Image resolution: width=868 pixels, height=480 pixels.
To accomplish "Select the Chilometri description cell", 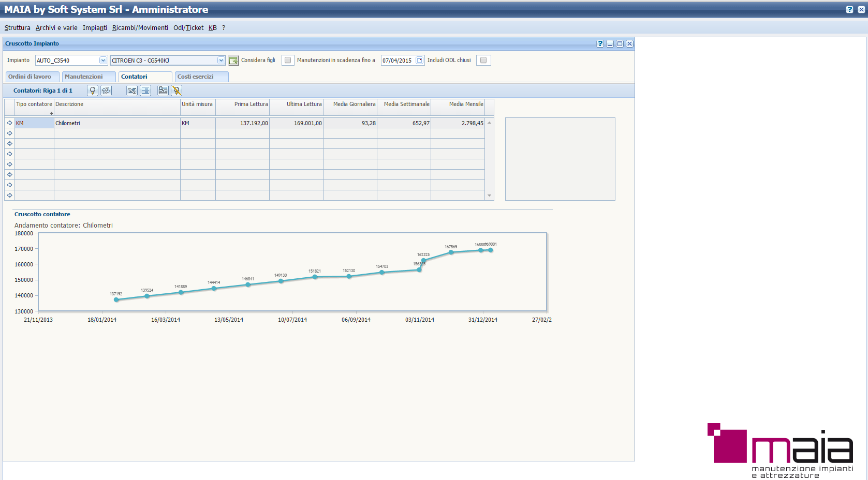I will click(117, 123).
